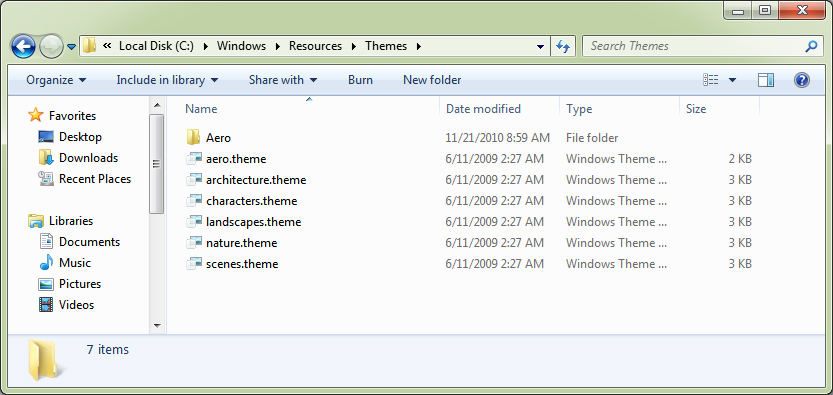Select Recent Places in Favorites

95,179
